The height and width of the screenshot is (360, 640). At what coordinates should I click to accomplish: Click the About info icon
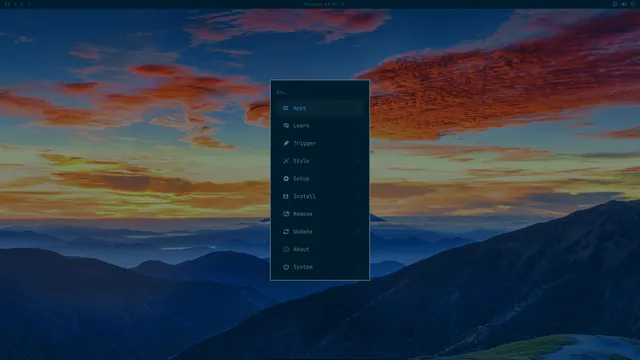286,249
